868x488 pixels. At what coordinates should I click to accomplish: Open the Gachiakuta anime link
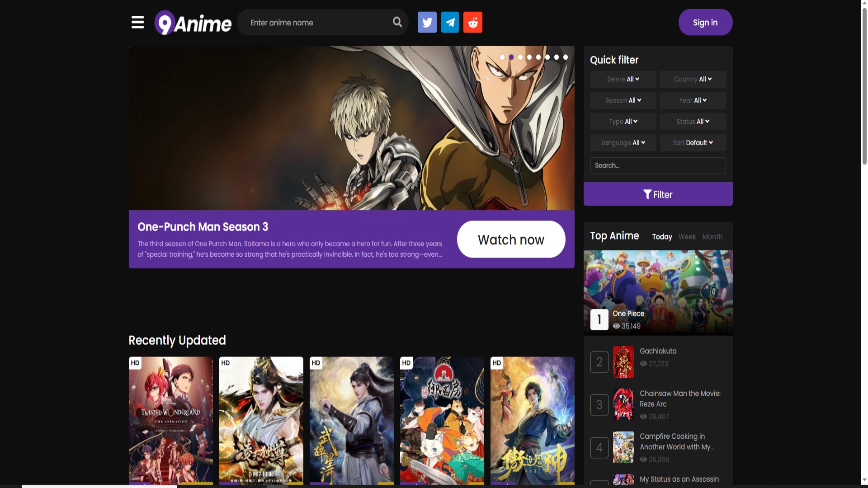(x=658, y=351)
